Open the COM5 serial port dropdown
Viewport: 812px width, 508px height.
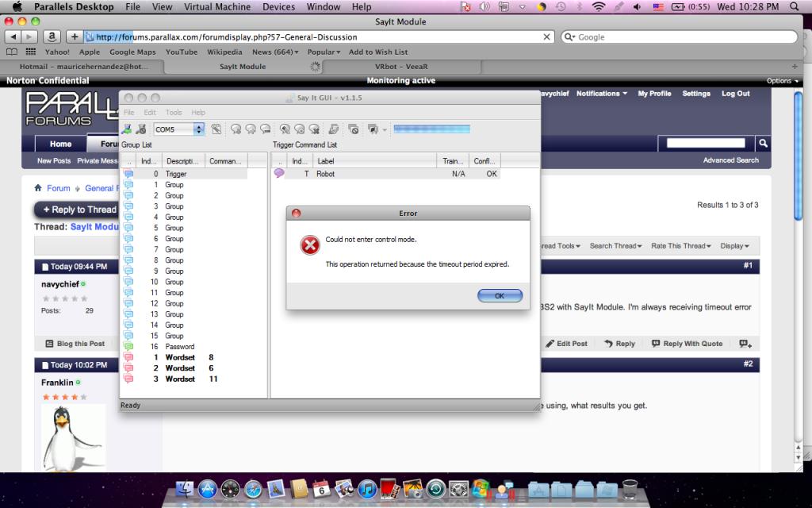[x=199, y=129]
